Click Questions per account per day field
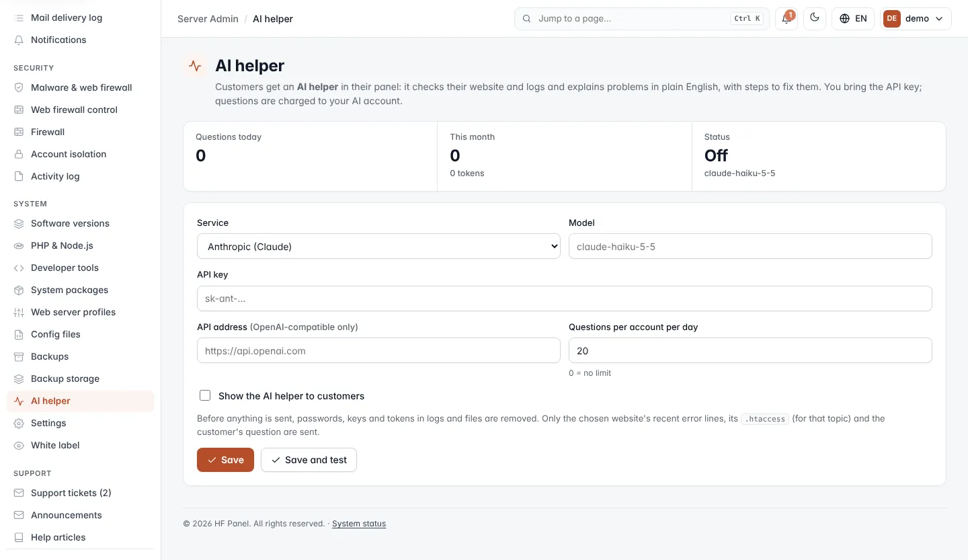 click(x=750, y=350)
